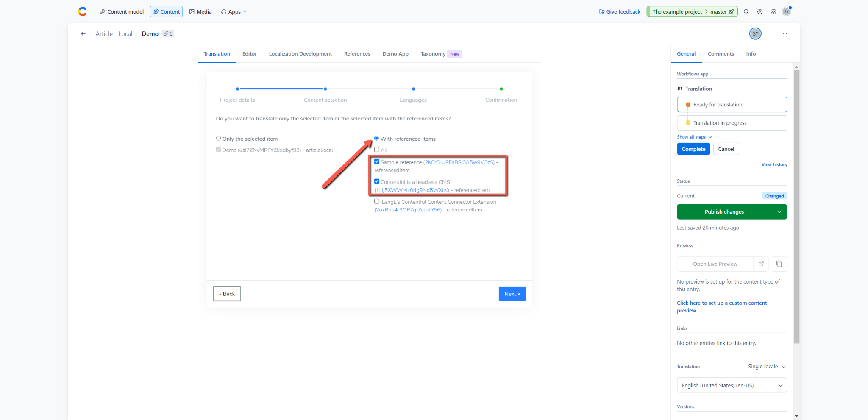Switch to the Editor tab
This screenshot has height=420, width=868.
(x=250, y=54)
